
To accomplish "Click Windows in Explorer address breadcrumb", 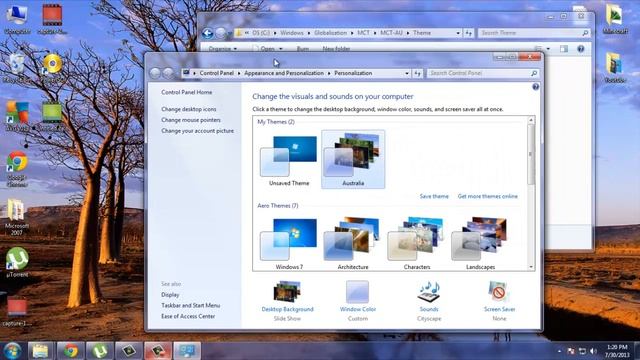I will click(292, 33).
